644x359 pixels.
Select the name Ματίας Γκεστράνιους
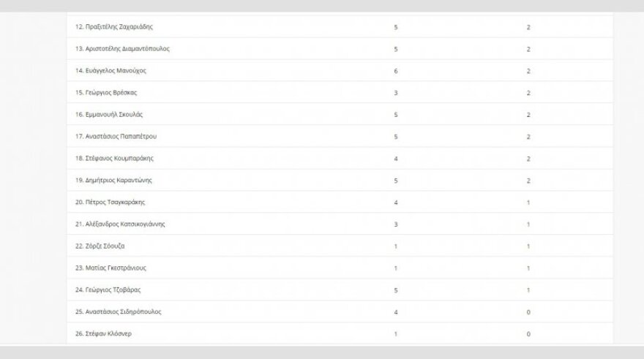click(x=111, y=268)
